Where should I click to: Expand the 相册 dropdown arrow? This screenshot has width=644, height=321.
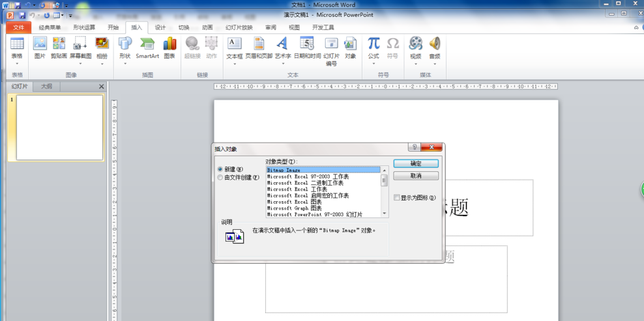coord(102,64)
